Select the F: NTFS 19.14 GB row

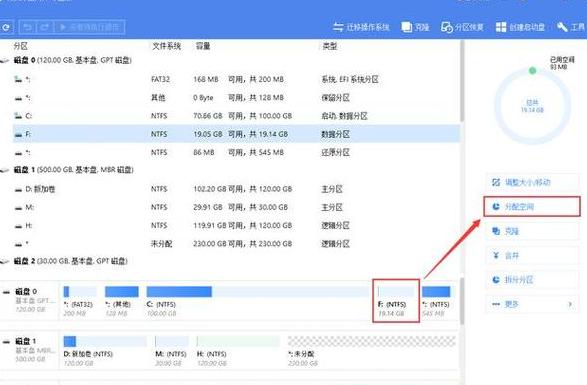(x=237, y=134)
